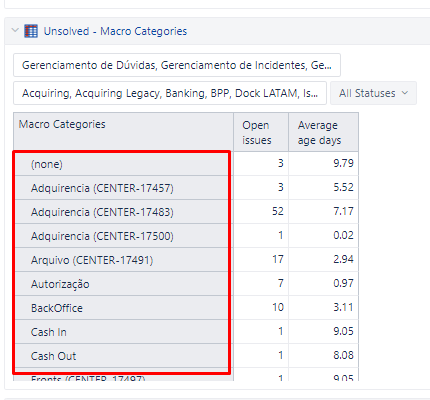Click average age value 8.08
This screenshot has width=430, height=400.
(x=343, y=355)
